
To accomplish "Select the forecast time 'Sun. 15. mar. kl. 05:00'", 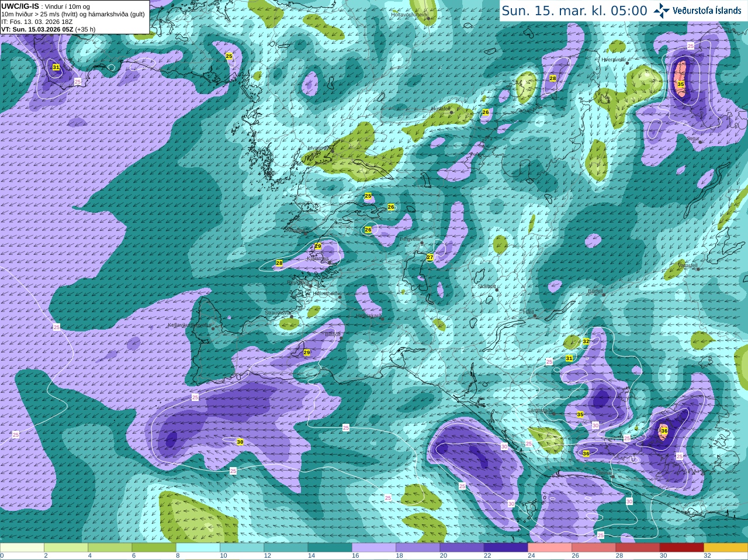I will (574, 11).
